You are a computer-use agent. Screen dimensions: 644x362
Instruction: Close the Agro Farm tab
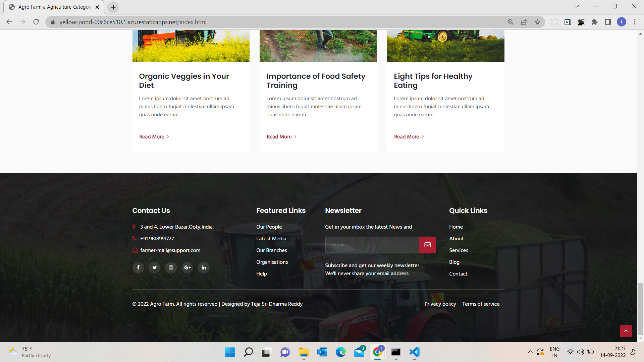click(x=97, y=7)
